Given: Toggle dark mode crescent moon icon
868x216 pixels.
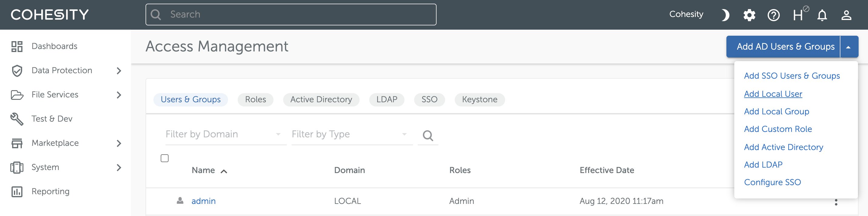Looking at the screenshot, I should pyautogui.click(x=725, y=15).
